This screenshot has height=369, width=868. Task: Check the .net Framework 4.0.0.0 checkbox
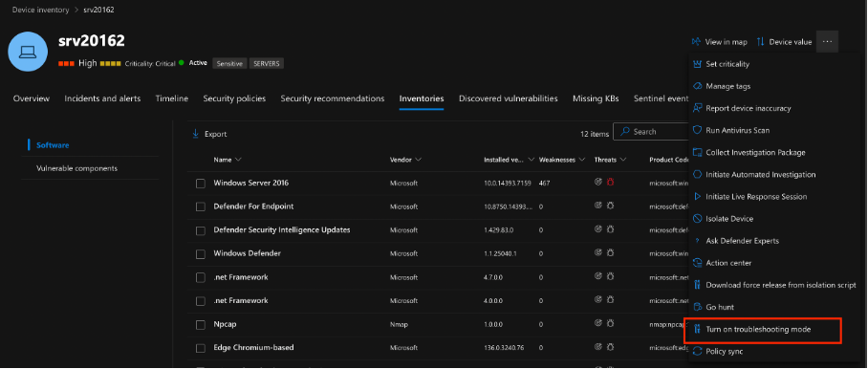tap(201, 301)
